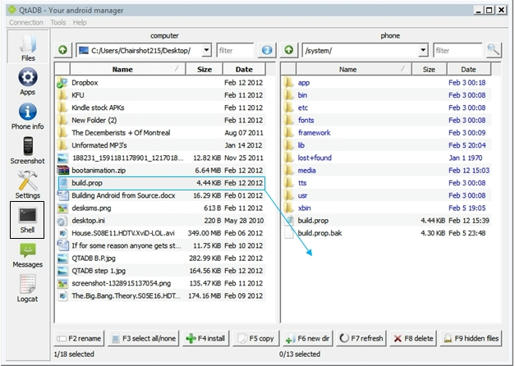The image size is (515, 366).
Task: Select the desksms.png file icon
Action: pyautogui.click(x=62, y=208)
